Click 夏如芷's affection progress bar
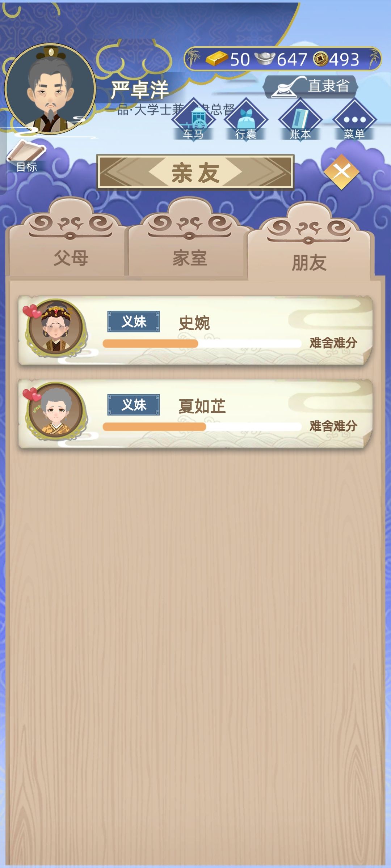The width and height of the screenshot is (391, 868). point(202,427)
